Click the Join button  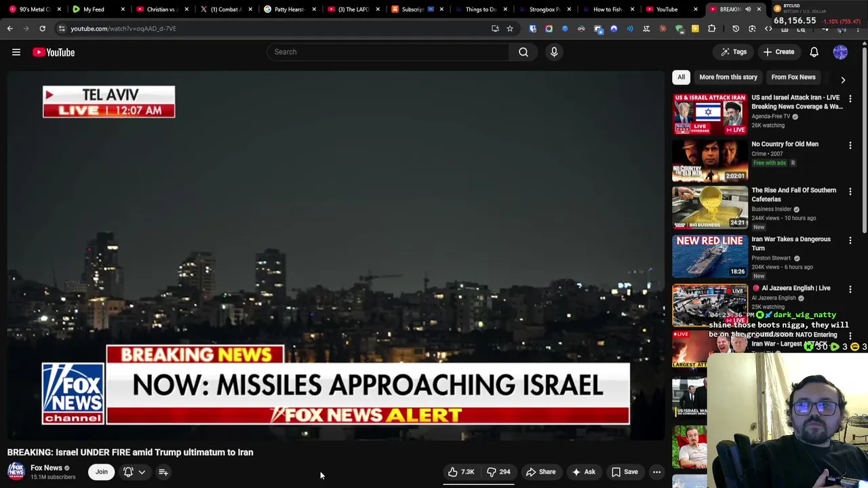tap(102, 472)
